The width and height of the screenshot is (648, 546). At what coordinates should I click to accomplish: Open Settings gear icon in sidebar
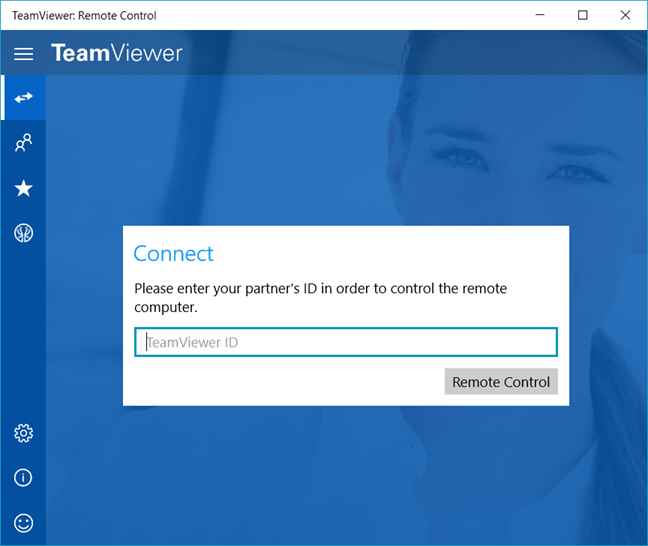click(24, 433)
